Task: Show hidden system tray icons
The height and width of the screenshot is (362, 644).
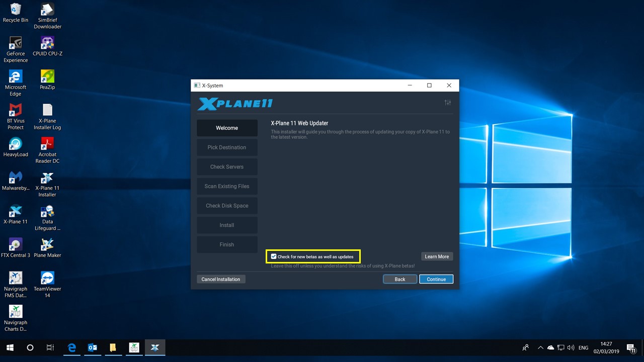Action: [x=540, y=347]
